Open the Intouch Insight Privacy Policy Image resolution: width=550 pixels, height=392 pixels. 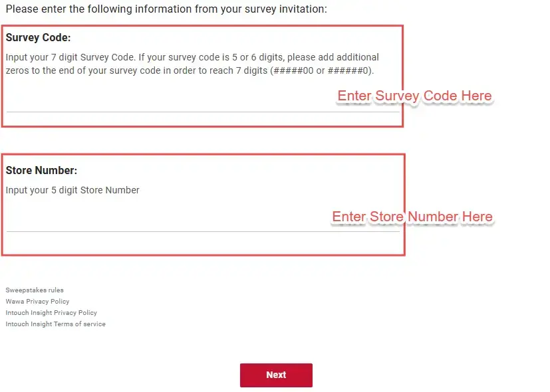pyautogui.click(x=51, y=312)
